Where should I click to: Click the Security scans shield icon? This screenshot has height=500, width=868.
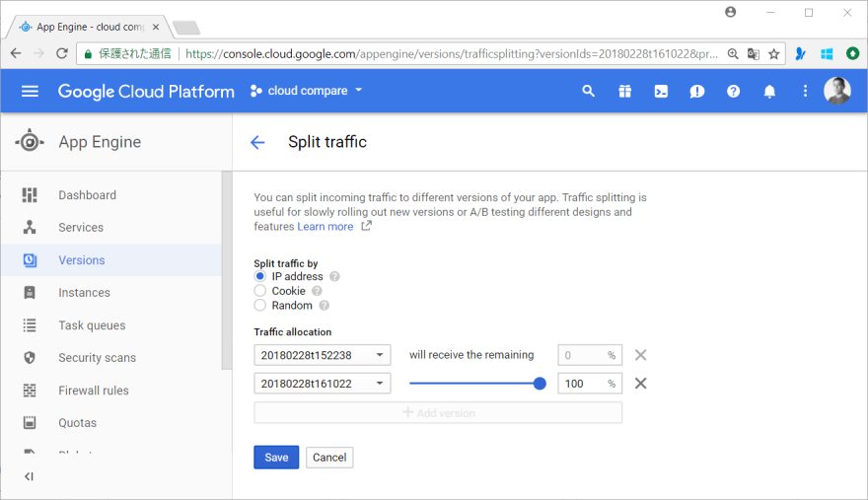pos(30,358)
